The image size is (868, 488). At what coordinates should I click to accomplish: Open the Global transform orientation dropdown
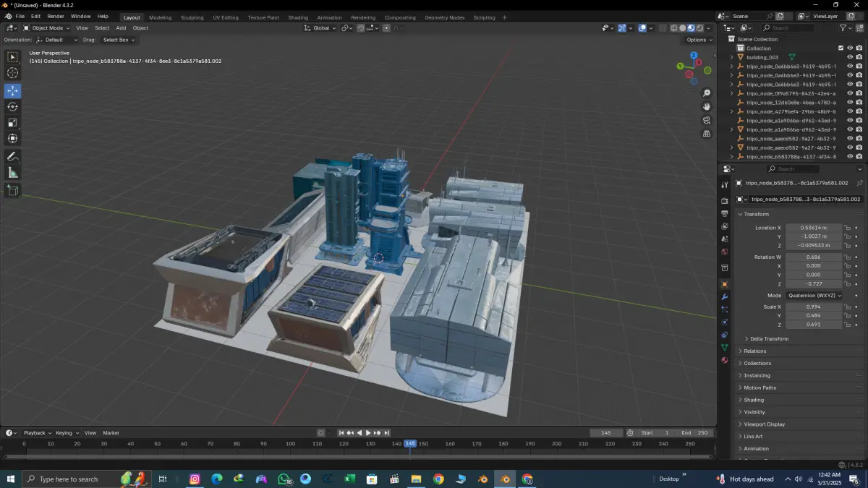pos(320,28)
